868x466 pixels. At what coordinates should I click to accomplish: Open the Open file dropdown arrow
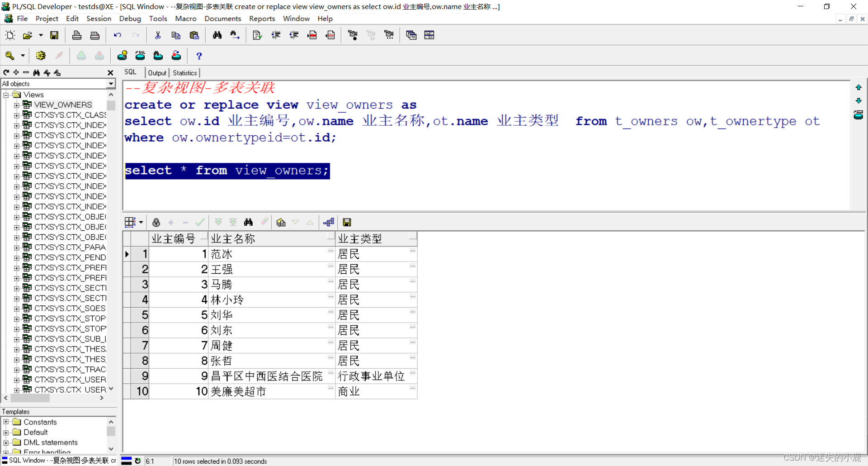(x=41, y=35)
